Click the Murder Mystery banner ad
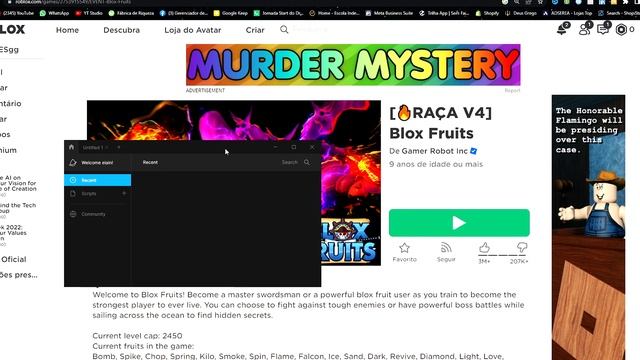This screenshot has height=360, width=640. point(353,65)
